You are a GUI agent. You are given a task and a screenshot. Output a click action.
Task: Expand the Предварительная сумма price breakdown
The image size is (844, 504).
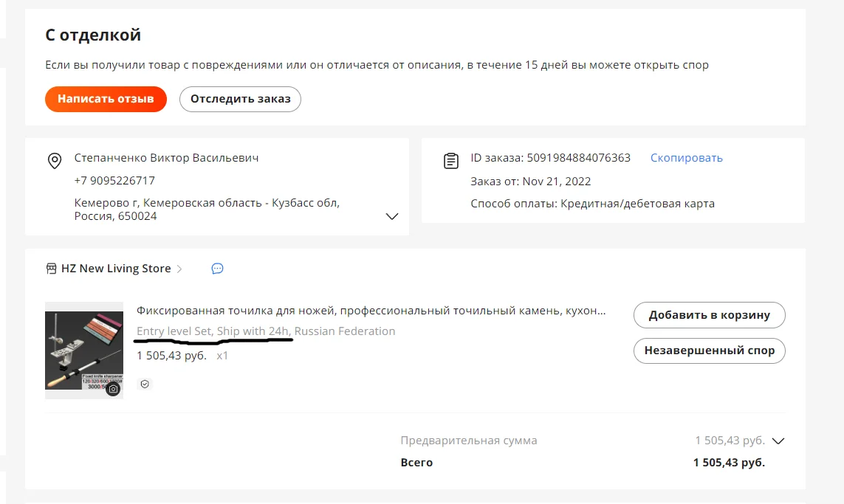pyautogui.click(x=778, y=441)
